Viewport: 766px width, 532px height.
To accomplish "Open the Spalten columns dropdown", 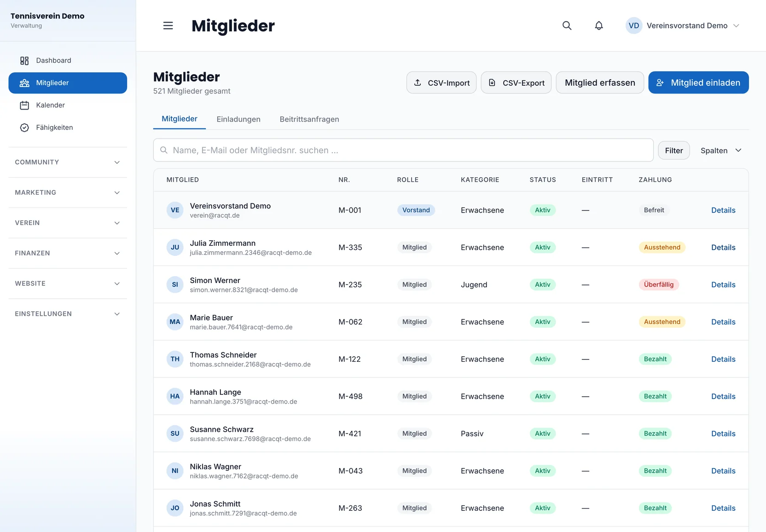I will 721,150.
